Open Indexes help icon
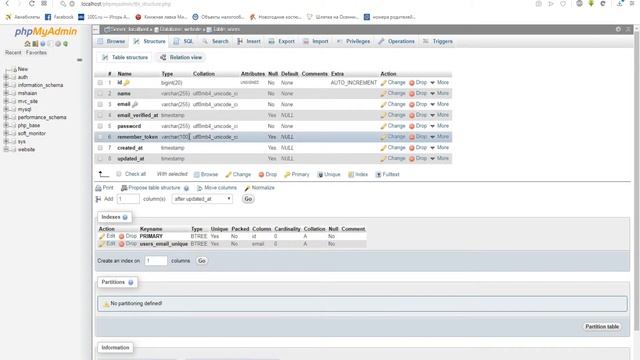The height and width of the screenshot is (360, 640). (125, 217)
